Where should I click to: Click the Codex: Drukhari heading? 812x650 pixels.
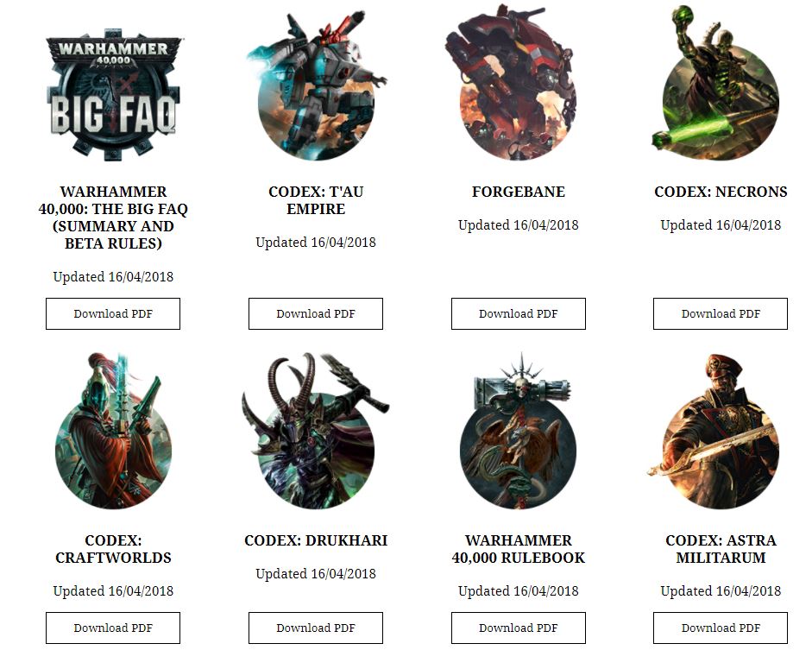316,540
